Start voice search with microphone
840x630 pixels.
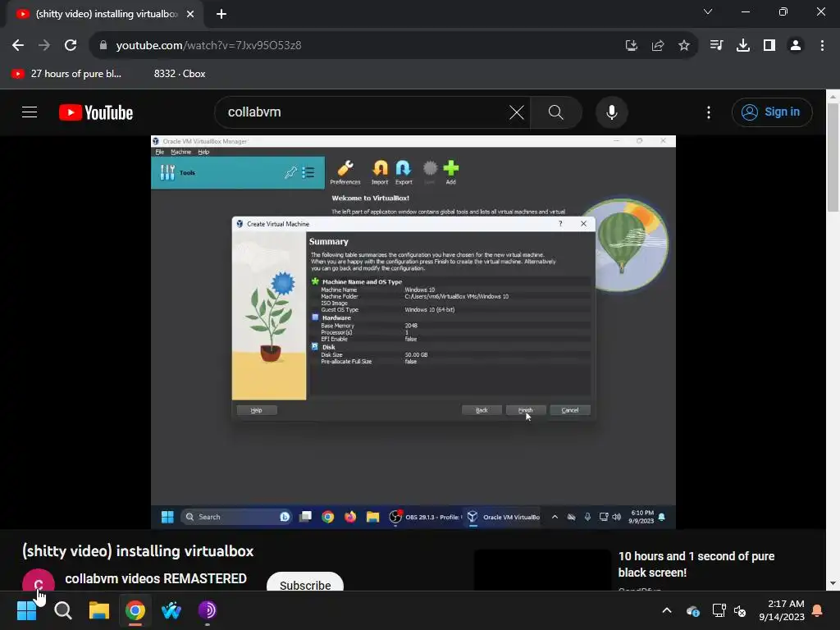pyautogui.click(x=611, y=112)
